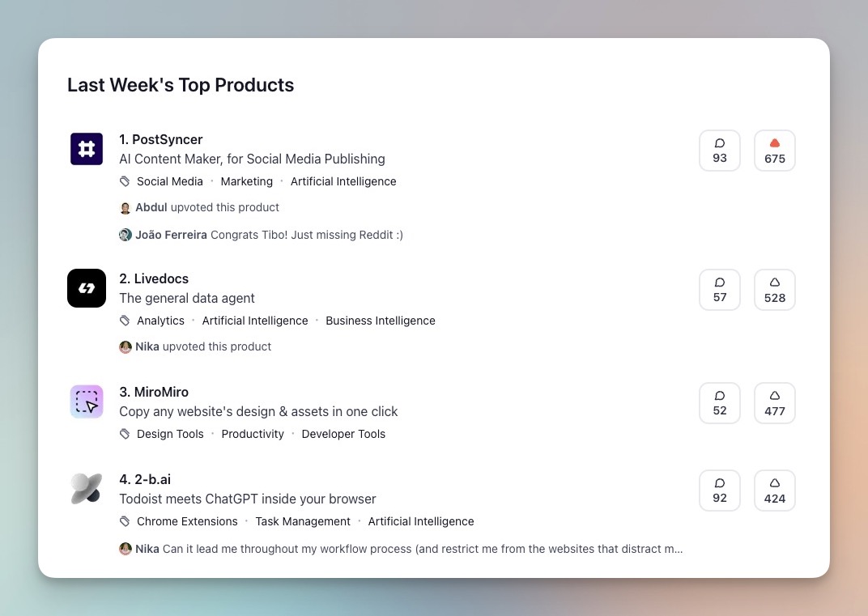This screenshot has width=868, height=616.
Task: Upvote Livedocs with 528 votes
Action: (x=774, y=290)
